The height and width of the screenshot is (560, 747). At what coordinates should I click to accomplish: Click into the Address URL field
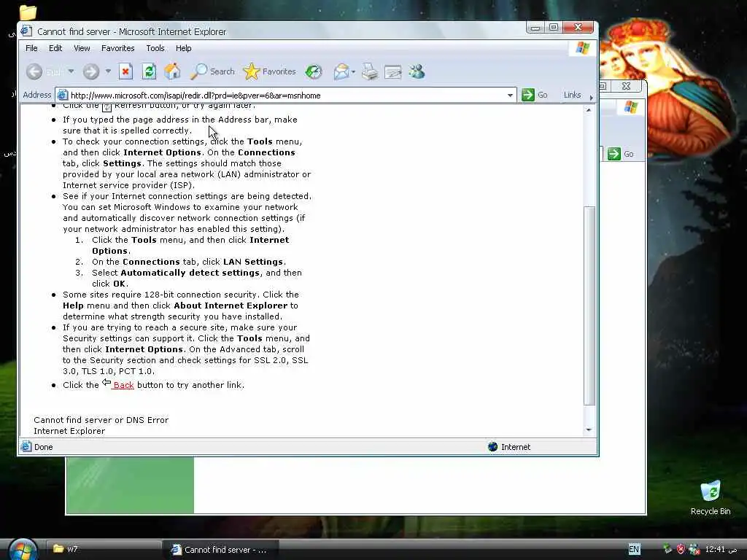(x=286, y=96)
